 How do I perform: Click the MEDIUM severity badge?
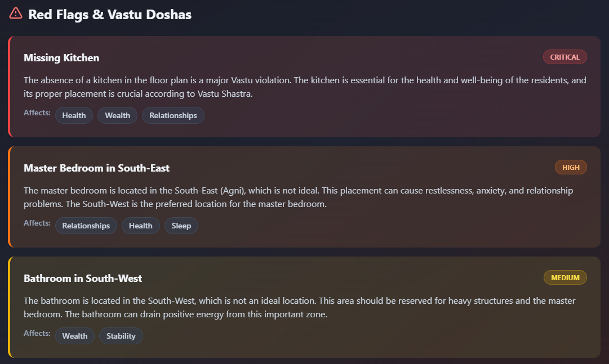[x=565, y=277]
